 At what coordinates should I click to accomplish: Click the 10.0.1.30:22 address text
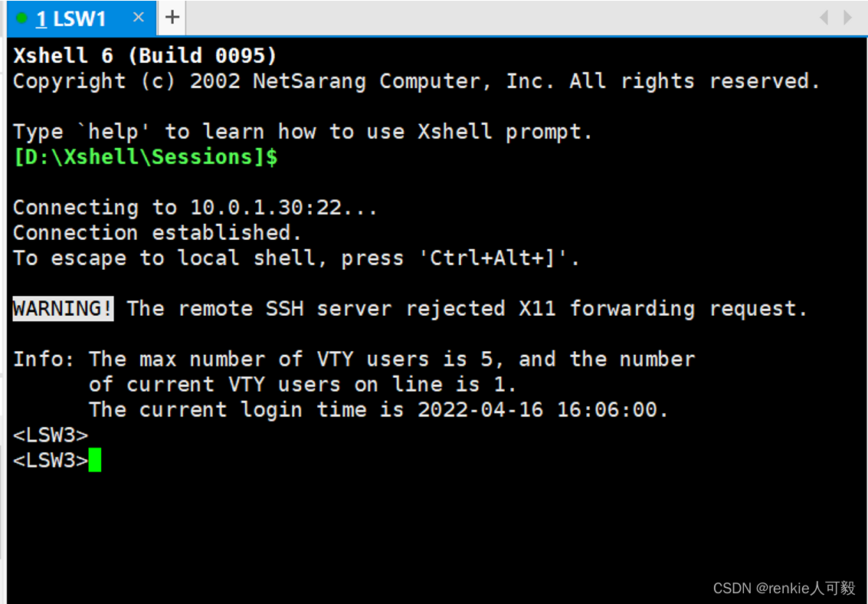[x=266, y=208]
